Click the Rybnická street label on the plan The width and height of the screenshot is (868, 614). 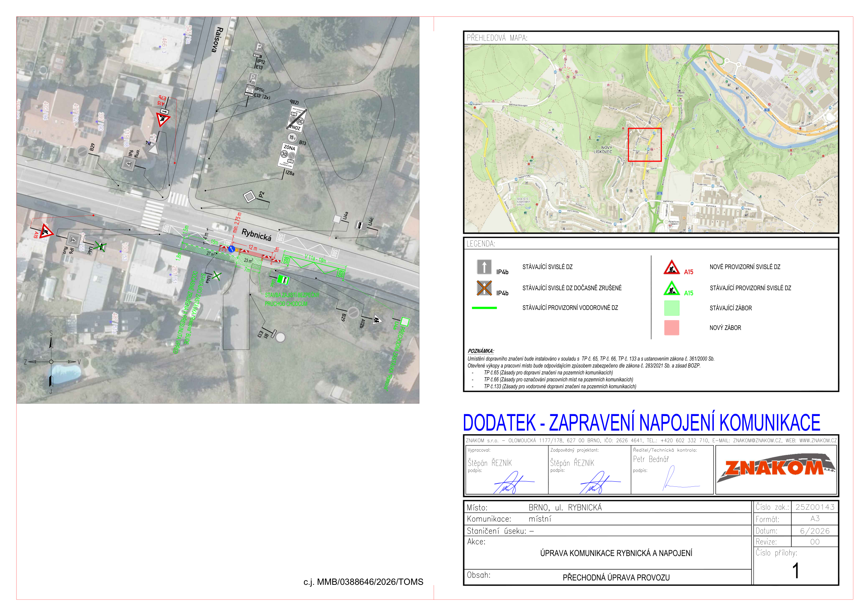point(256,235)
